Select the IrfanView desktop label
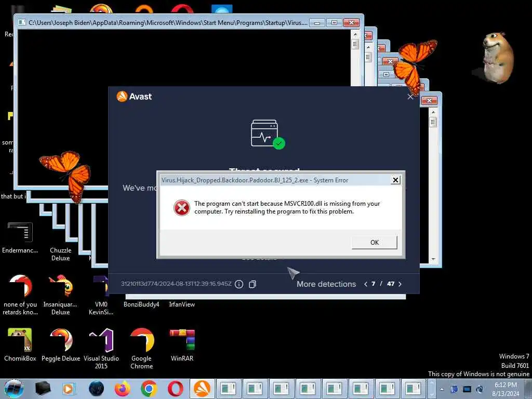Image resolution: width=532 pixels, height=399 pixels. [182, 304]
